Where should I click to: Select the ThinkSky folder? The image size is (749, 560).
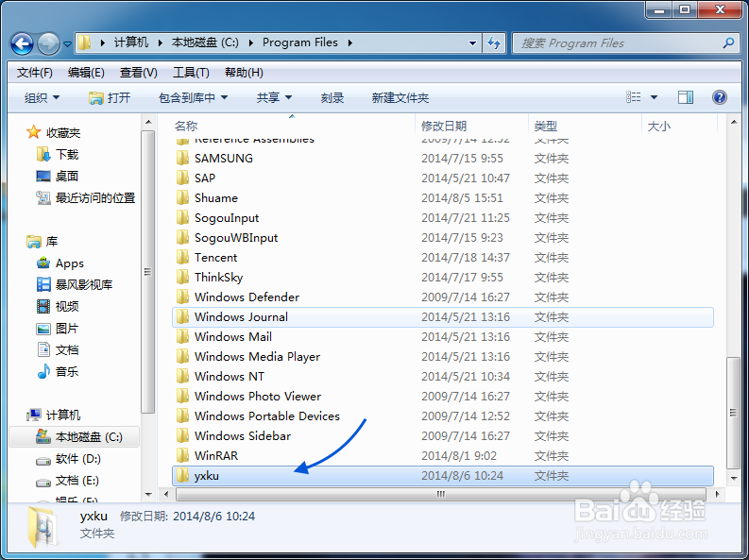218,278
